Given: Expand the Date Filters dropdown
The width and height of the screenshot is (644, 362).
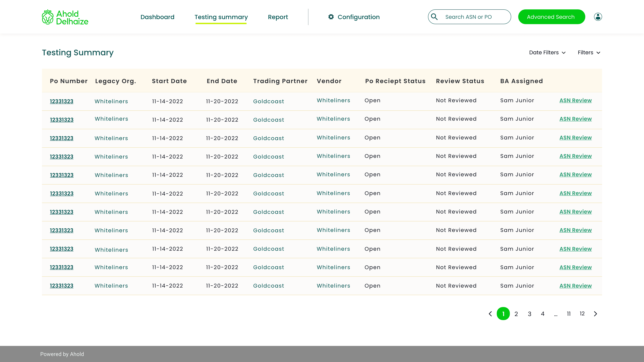Looking at the screenshot, I should click(547, 52).
